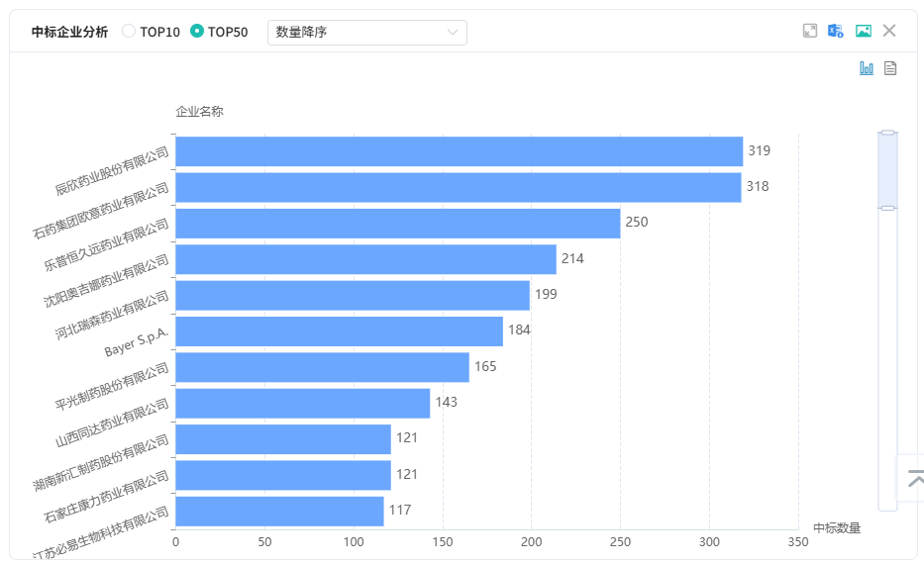Click the 平光制药 bar showing 165

click(x=322, y=367)
